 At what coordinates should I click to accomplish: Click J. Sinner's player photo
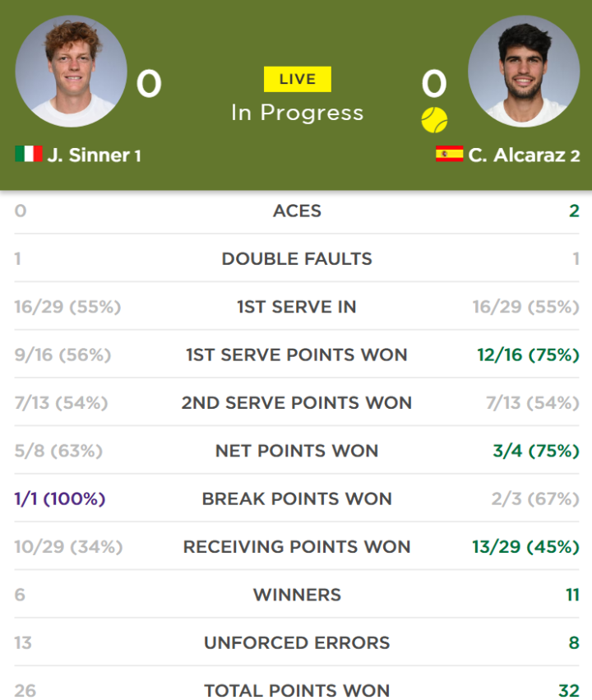pos(71,72)
